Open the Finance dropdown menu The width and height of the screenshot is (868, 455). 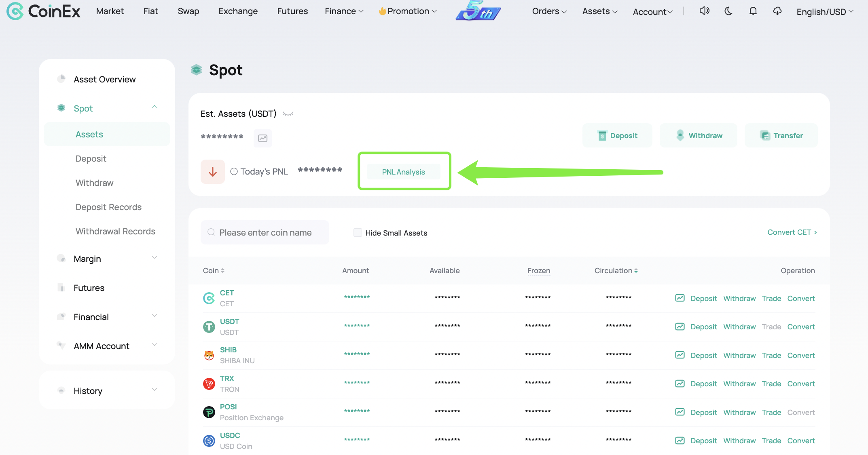pos(344,11)
